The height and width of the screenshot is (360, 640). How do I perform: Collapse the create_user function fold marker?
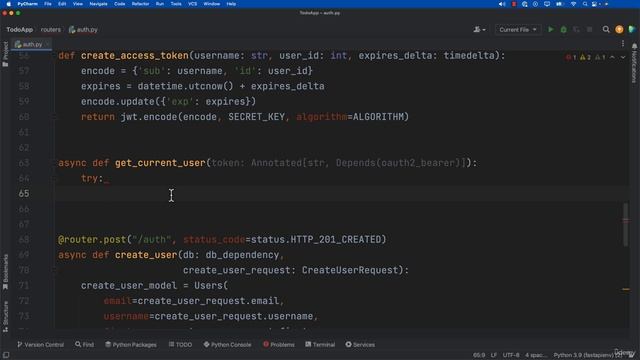click(54, 270)
